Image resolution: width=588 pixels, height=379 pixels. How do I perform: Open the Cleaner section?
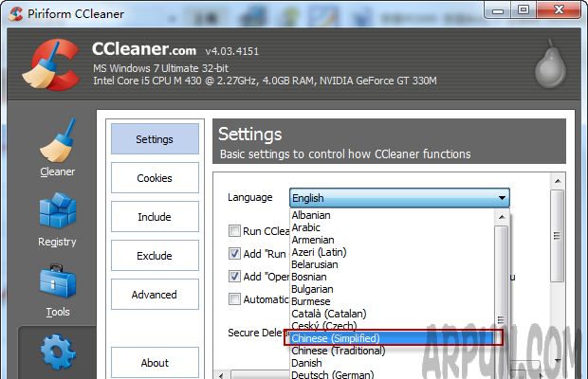pos(57,148)
